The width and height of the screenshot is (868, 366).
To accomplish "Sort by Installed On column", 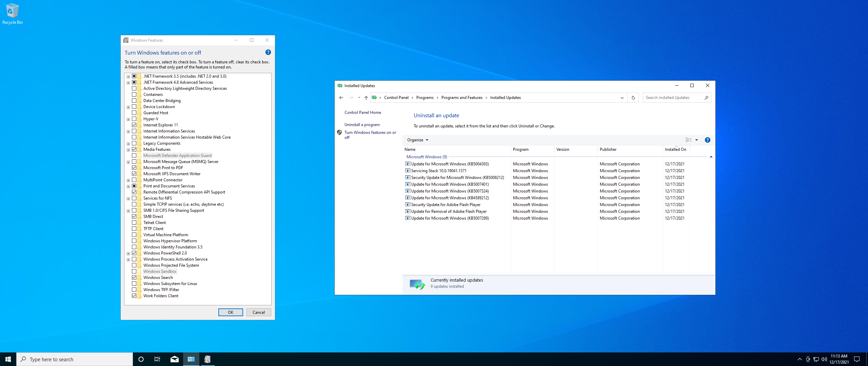I will [676, 149].
